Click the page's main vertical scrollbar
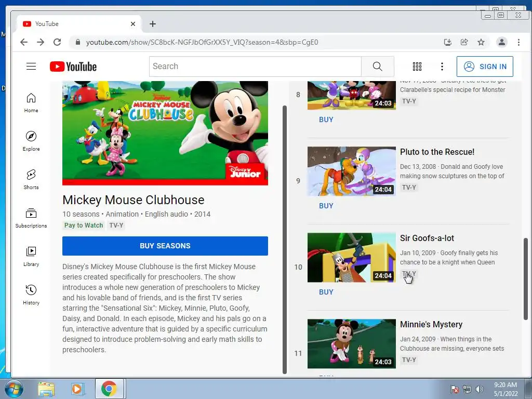Screen dimensions: 532x399 tap(526, 278)
